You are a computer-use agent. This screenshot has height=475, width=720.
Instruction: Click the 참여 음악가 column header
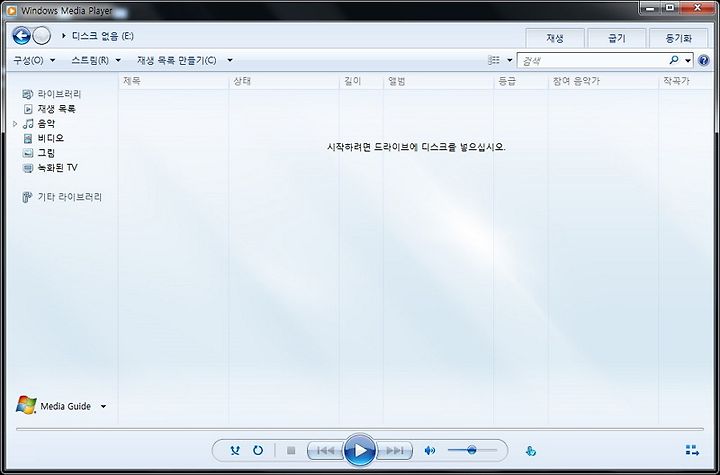click(x=603, y=81)
